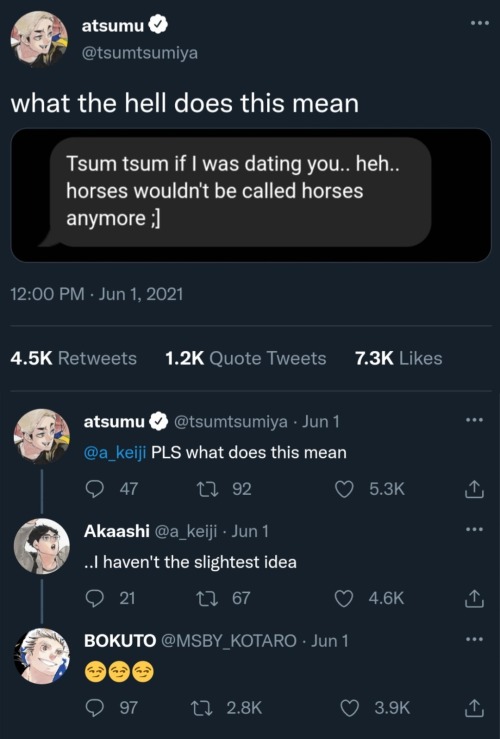View the 4.5K Retweets list
This screenshot has height=739, width=500.
tap(74, 358)
